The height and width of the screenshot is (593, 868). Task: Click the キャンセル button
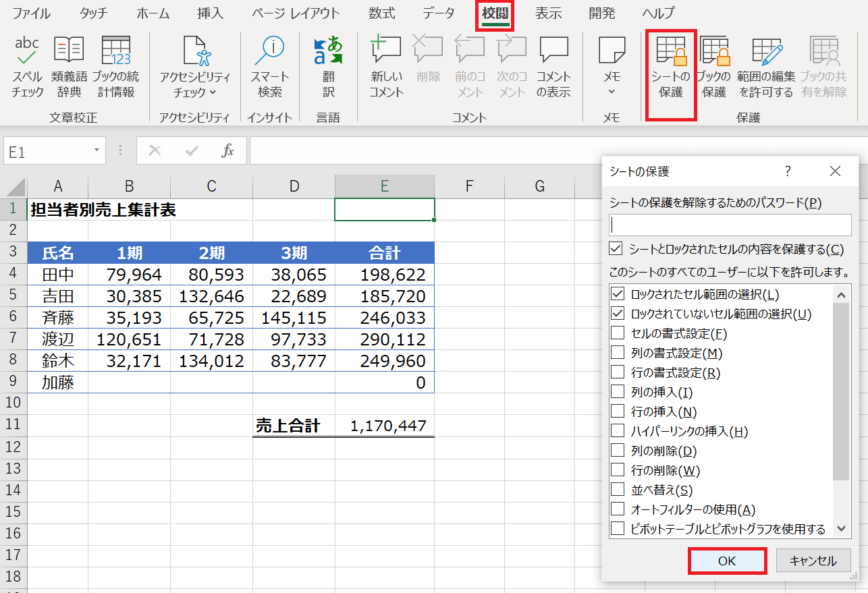click(813, 561)
